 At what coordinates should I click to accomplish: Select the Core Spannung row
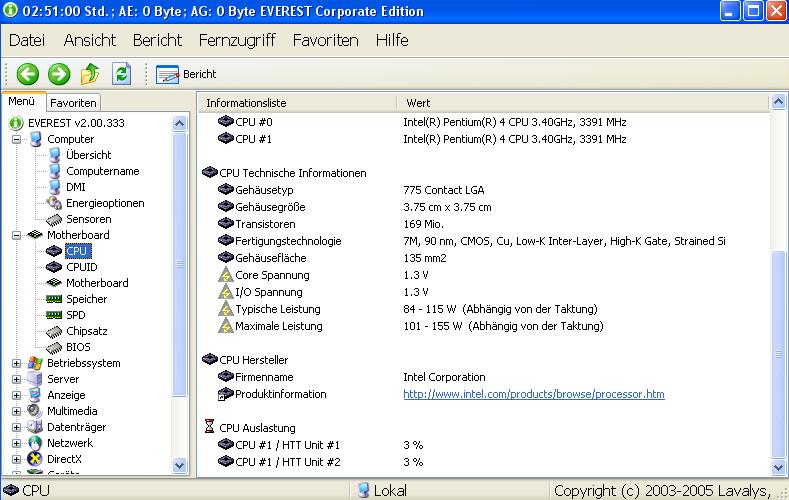pos(323,275)
